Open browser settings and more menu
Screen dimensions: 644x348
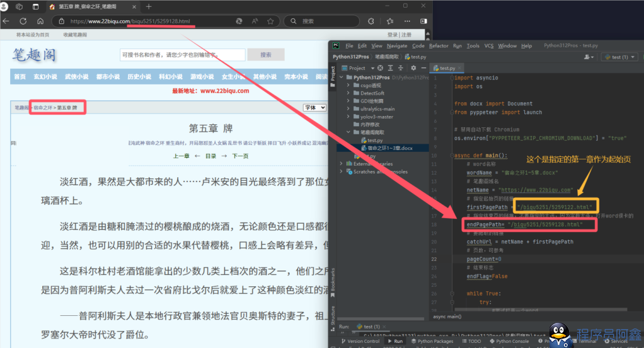click(407, 21)
